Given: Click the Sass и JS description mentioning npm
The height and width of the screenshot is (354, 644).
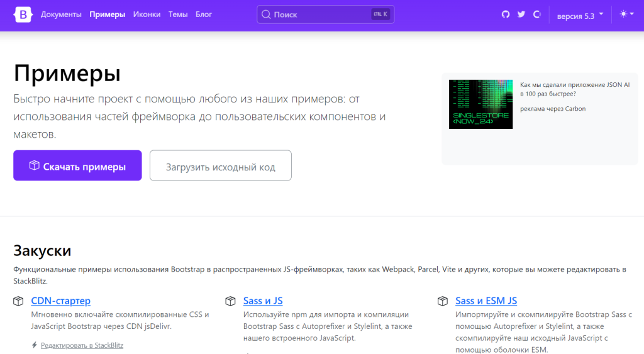Looking at the screenshot, I should point(328,326).
